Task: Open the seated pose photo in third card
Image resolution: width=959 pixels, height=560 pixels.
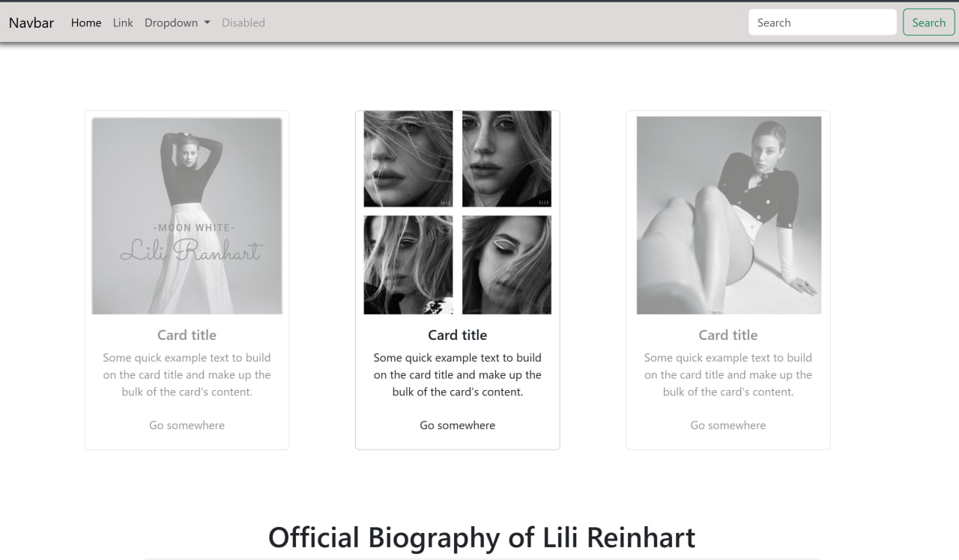Action: pos(728,216)
